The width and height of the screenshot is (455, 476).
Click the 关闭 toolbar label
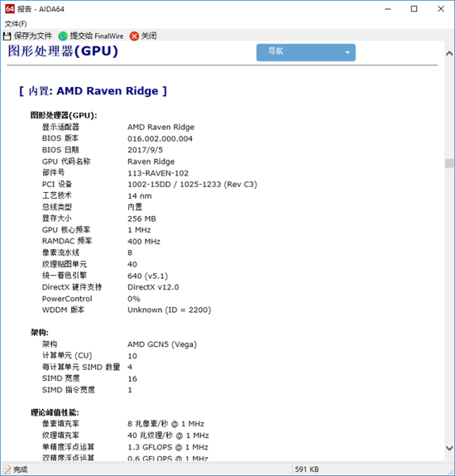(x=149, y=36)
